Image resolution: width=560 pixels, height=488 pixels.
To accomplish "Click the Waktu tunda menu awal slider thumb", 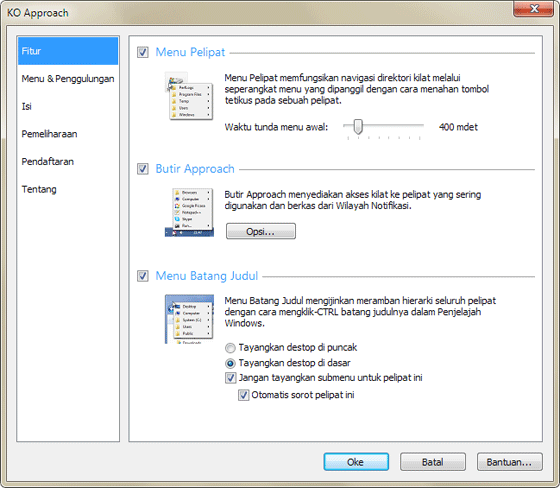I will pos(358,126).
